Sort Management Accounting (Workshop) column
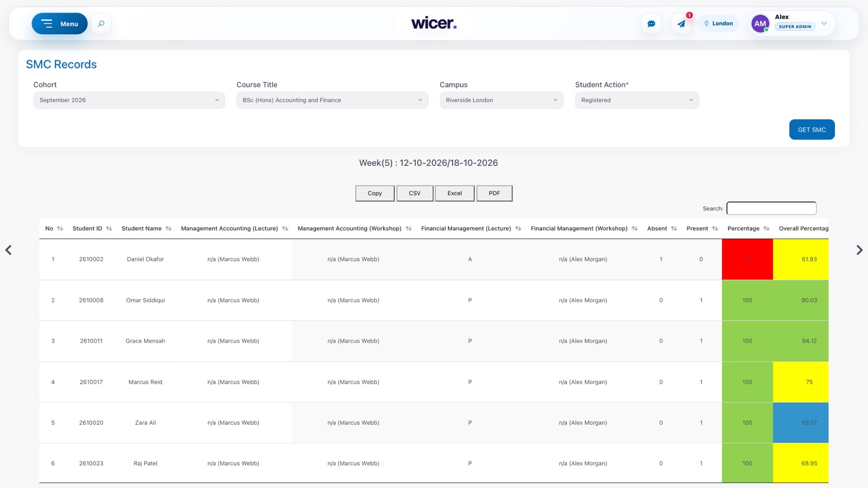This screenshot has width=868, height=488. click(409, 229)
